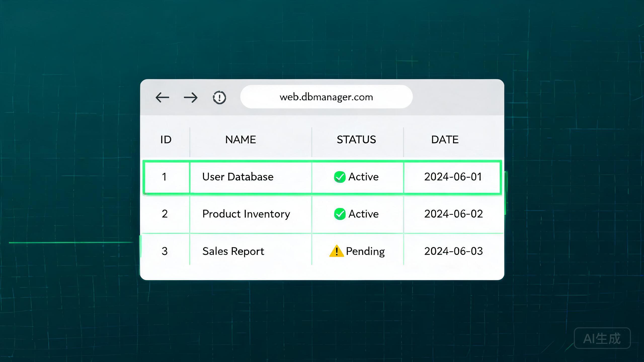Click ID cell 2 of Product Inventory

(x=165, y=214)
